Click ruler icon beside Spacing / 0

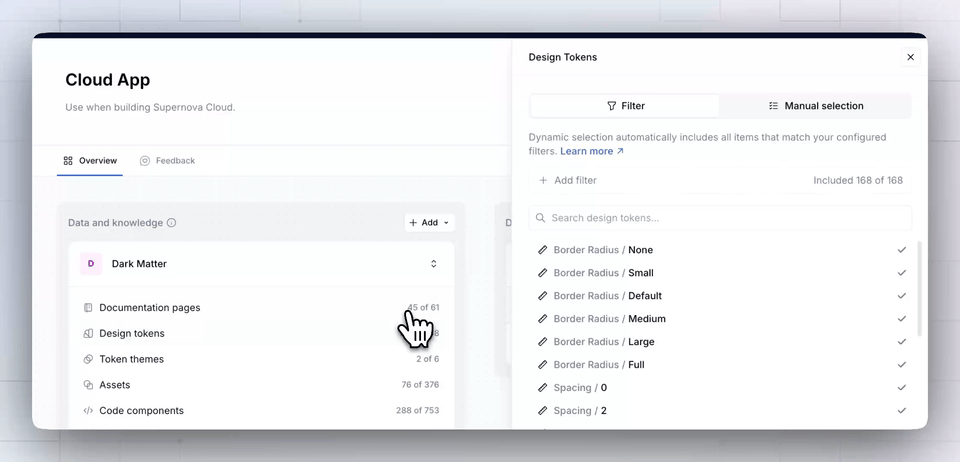(542, 387)
